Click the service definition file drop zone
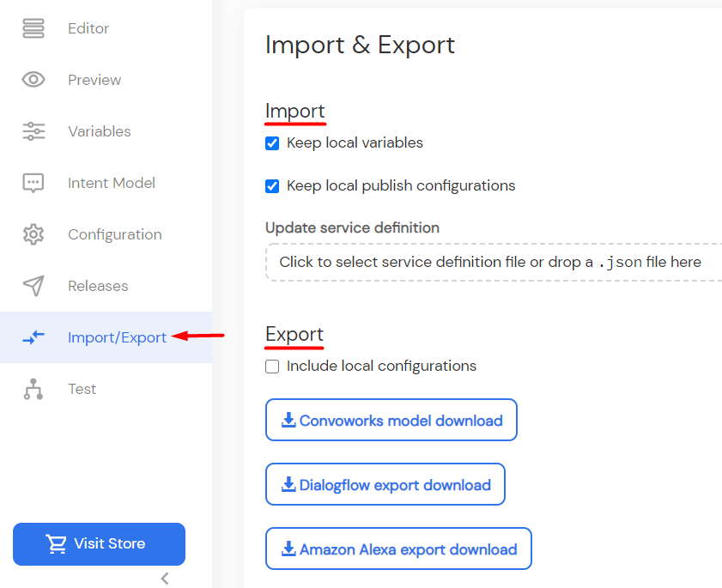722x588 pixels. pos(494,262)
